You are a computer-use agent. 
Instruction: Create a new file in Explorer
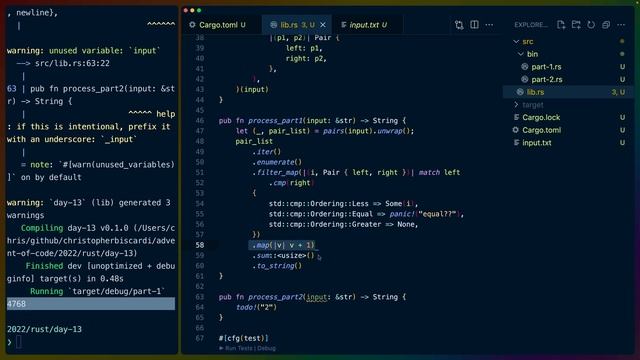pyautogui.click(x=561, y=25)
